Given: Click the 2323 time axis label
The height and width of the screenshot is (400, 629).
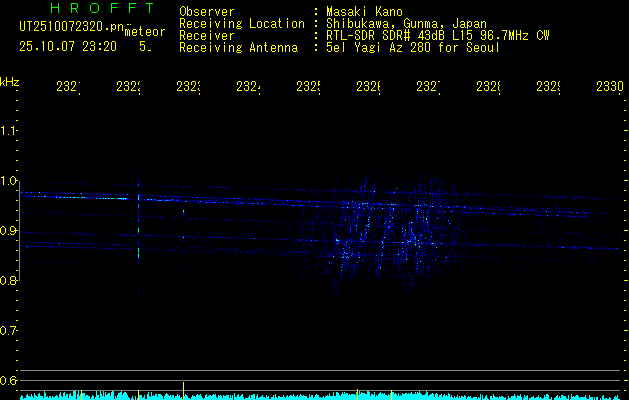Looking at the screenshot, I should (188, 87).
